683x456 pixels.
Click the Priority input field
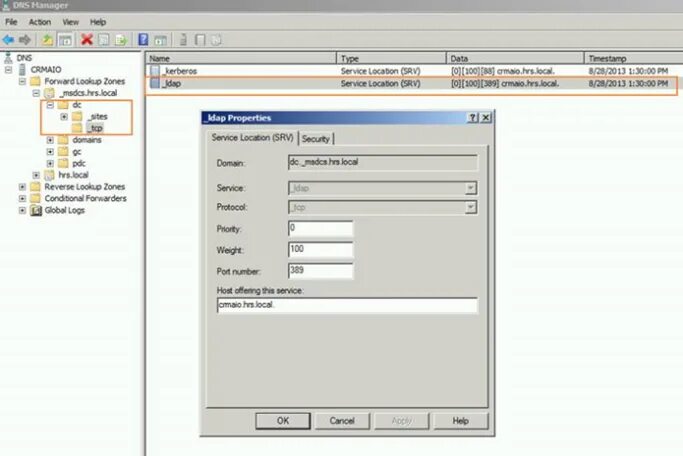pyautogui.click(x=321, y=228)
